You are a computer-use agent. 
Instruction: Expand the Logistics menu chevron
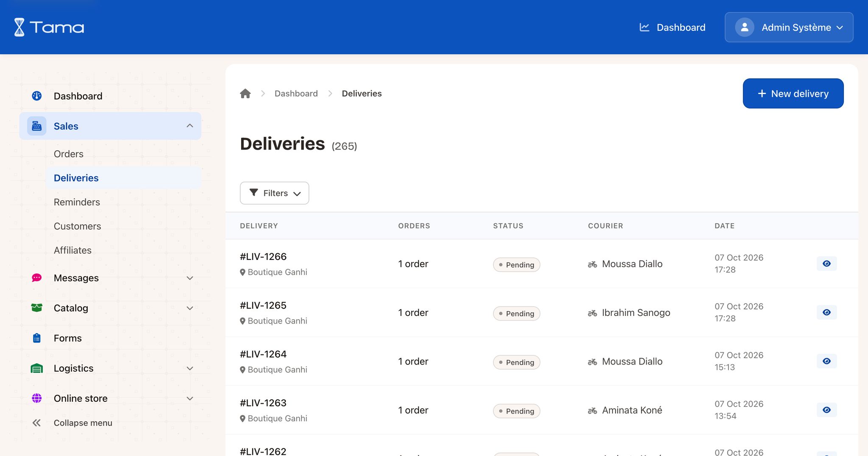[190, 368]
